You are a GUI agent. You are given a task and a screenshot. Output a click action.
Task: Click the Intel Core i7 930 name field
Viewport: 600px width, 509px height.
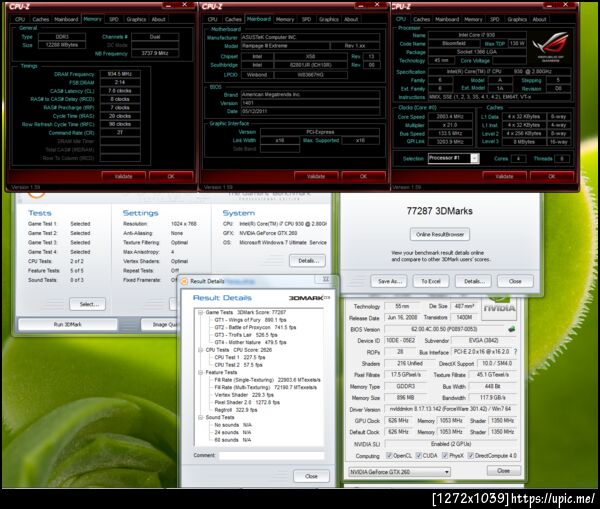476,35
